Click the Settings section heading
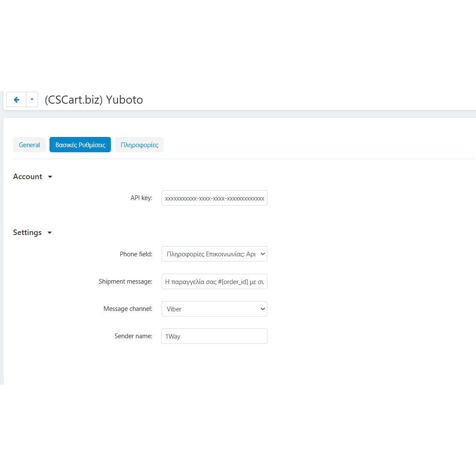Screen dimensions: 476x476 [x=27, y=232]
